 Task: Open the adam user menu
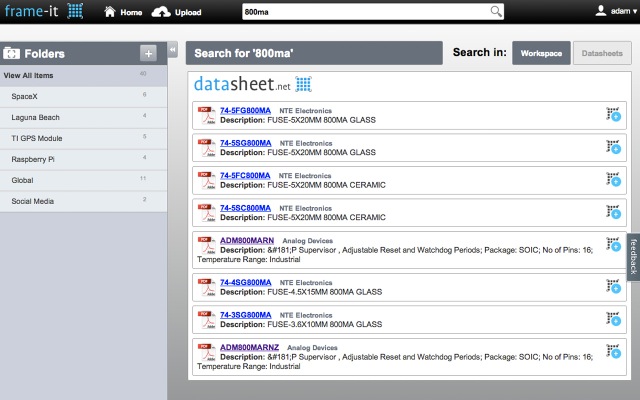[616, 11]
